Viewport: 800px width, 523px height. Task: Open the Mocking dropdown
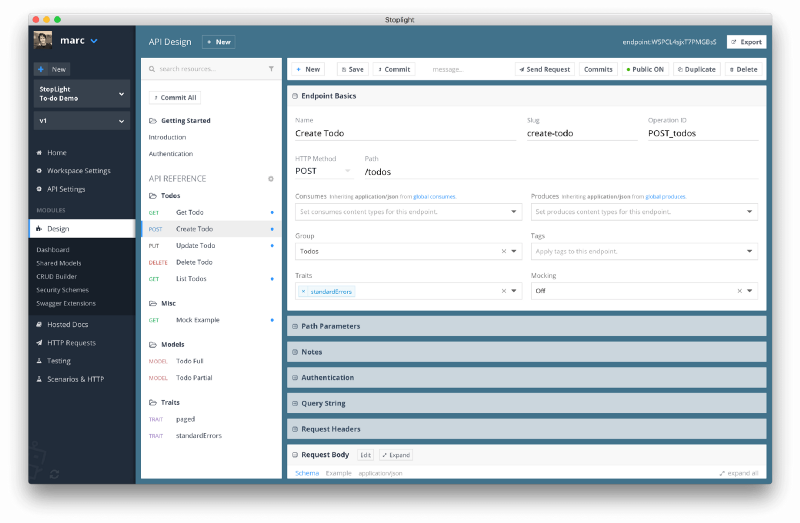point(751,291)
